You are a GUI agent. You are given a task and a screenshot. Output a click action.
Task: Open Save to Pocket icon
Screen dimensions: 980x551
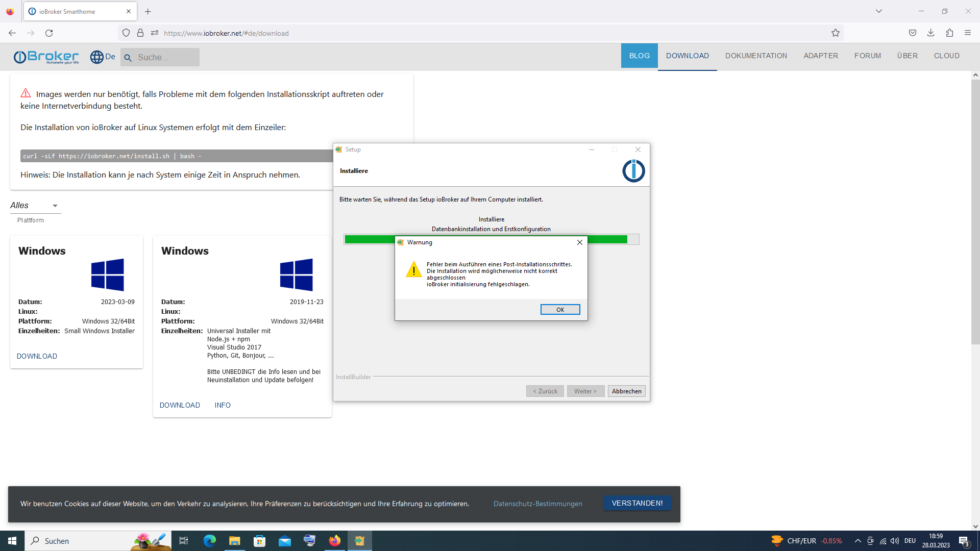(913, 33)
